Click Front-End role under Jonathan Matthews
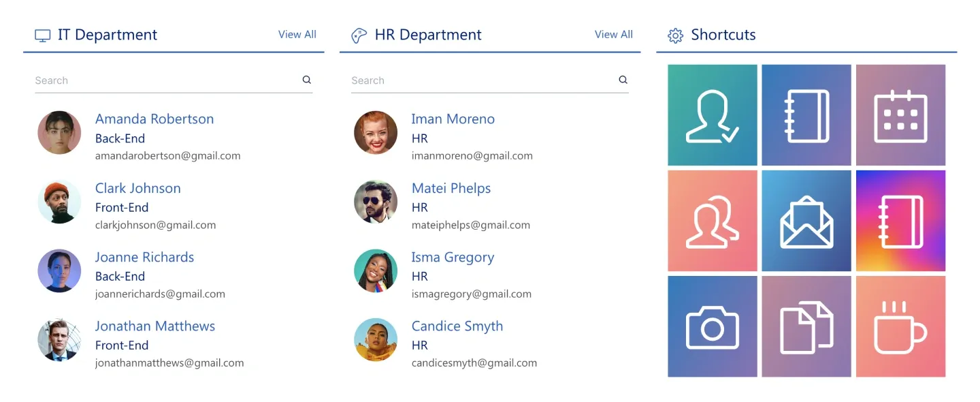 click(122, 345)
